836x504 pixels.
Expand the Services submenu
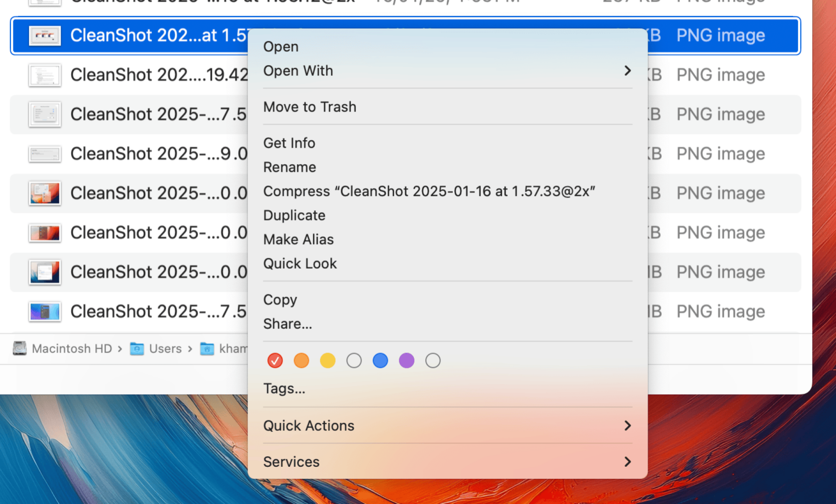click(x=447, y=462)
